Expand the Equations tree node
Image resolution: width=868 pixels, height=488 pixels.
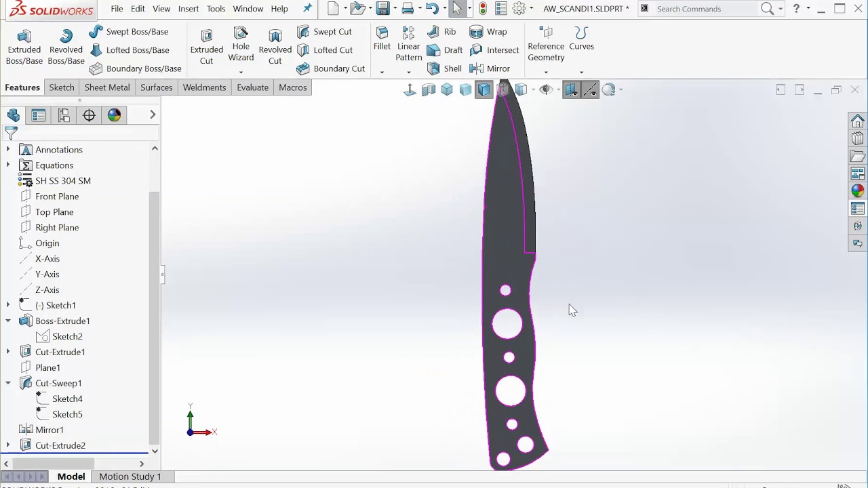8,165
